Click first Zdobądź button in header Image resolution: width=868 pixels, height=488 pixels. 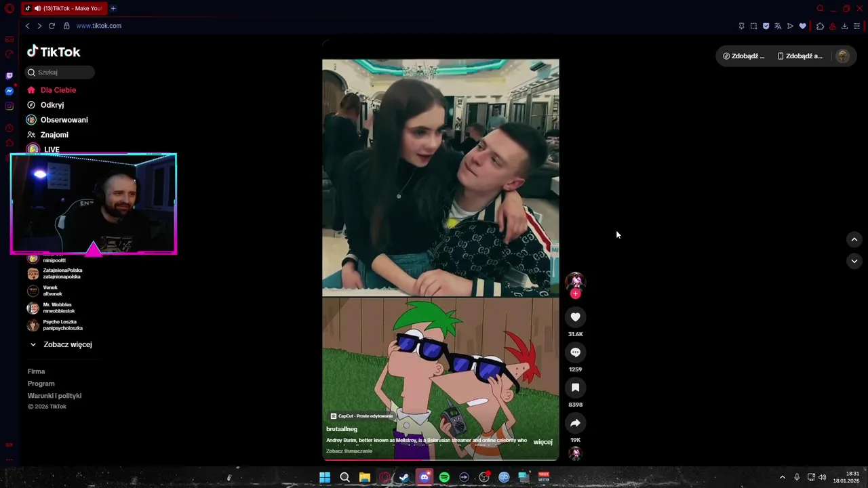(x=744, y=56)
